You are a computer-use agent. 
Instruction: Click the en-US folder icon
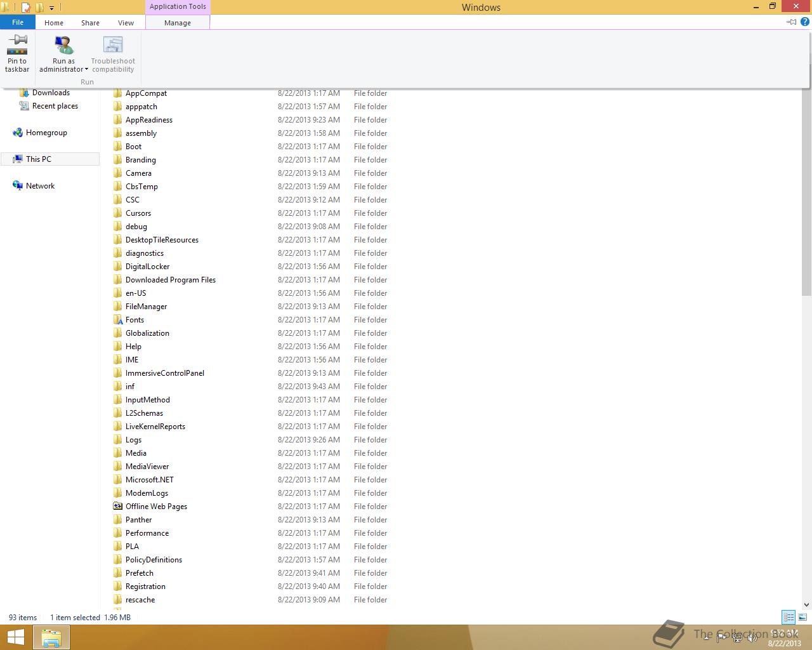pyautogui.click(x=118, y=293)
